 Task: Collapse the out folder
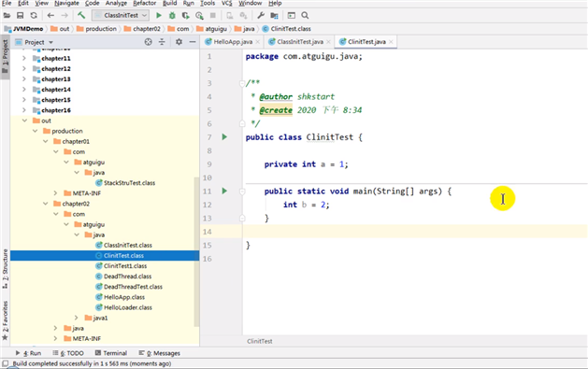pos(24,121)
